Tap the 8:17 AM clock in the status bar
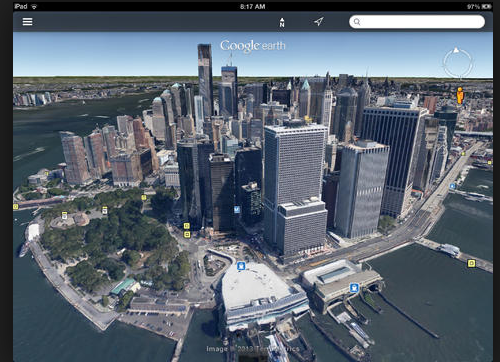 [x=253, y=6]
